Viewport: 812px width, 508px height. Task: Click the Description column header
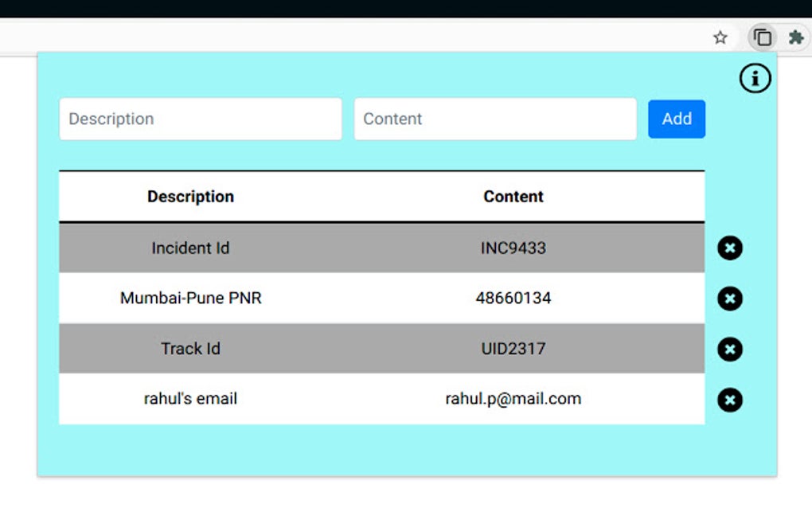(190, 197)
